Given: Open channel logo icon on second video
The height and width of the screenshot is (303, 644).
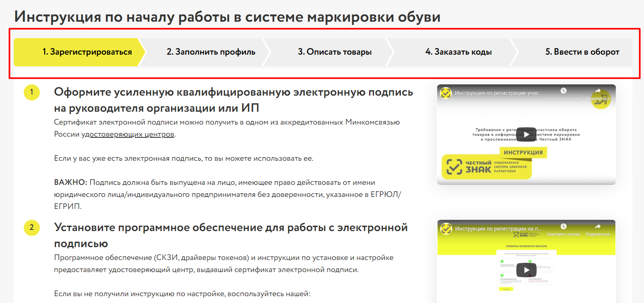Looking at the screenshot, I should 446,229.
